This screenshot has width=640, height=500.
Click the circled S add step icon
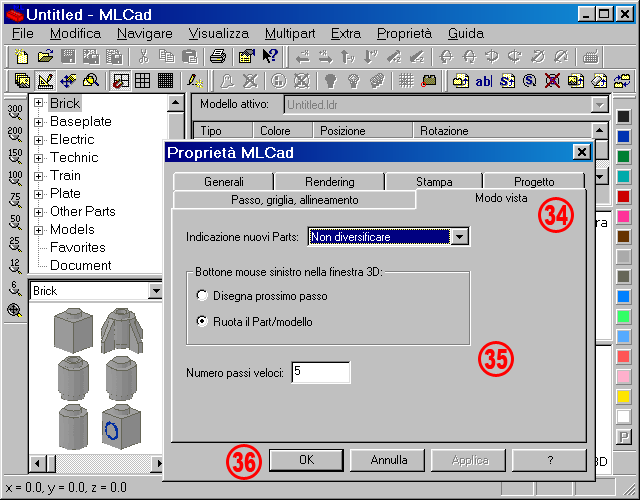point(529,81)
